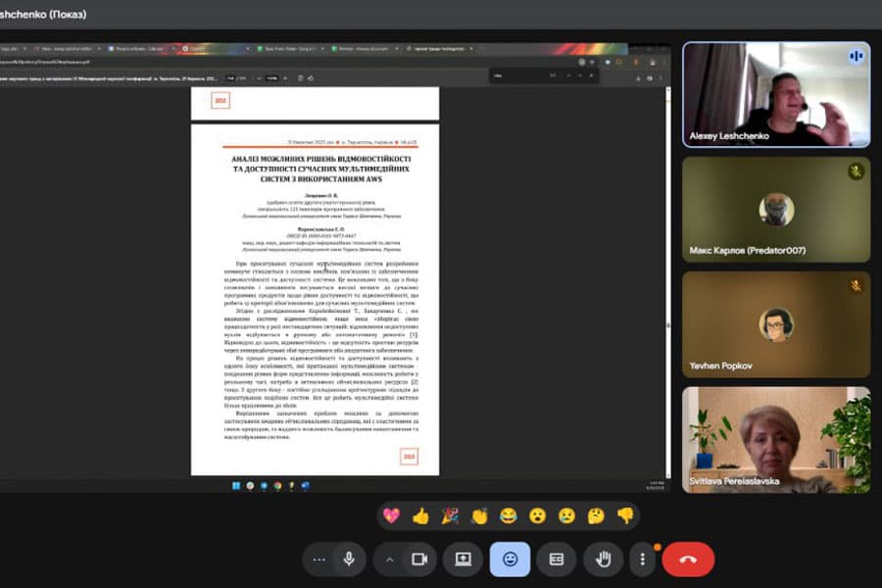Send the laughing face reaction

coord(508,515)
